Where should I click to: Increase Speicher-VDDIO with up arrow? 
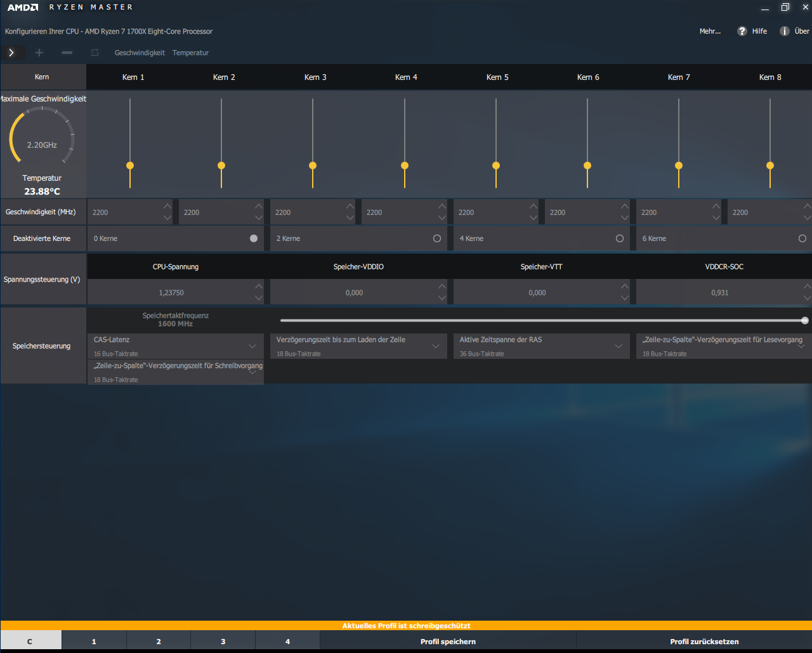pos(442,287)
